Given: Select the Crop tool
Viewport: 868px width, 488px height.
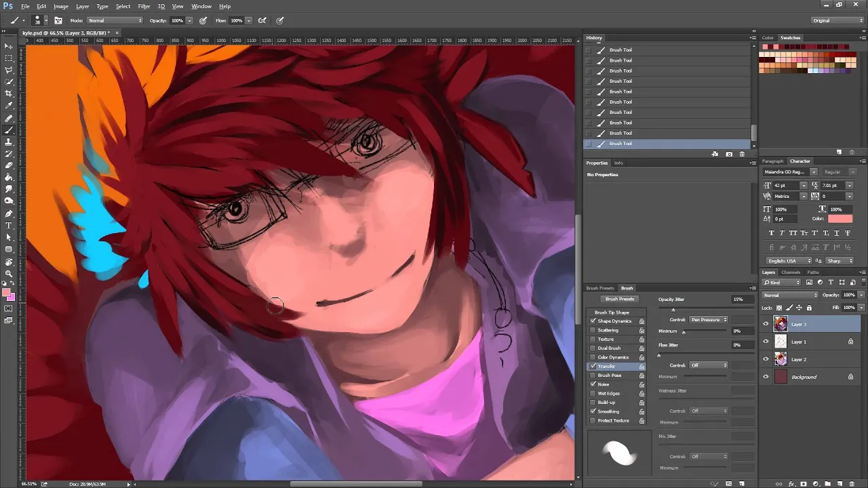Looking at the screenshot, I should (x=9, y=94).
